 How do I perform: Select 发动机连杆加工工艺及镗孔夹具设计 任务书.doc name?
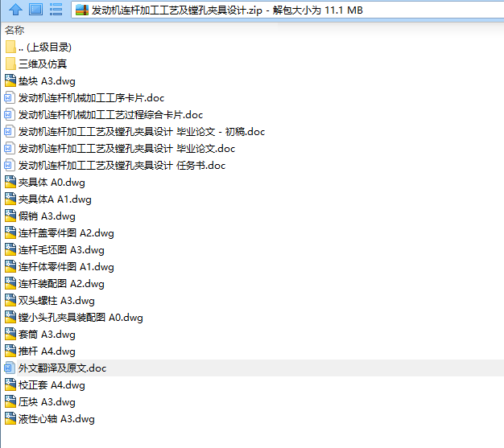pyautogui.click(x=122, y=166)
